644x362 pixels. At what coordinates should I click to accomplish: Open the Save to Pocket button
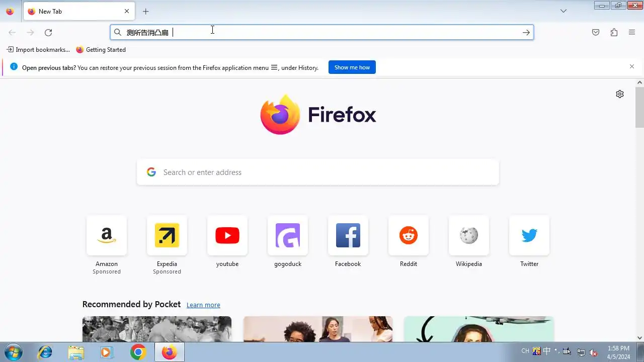point(596,32)
